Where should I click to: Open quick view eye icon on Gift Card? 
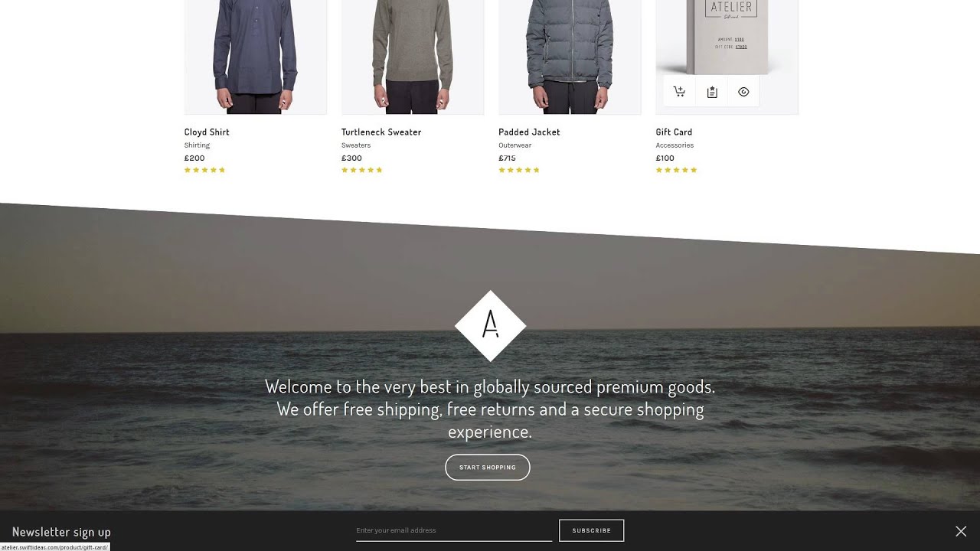click(x=743, y=92)
